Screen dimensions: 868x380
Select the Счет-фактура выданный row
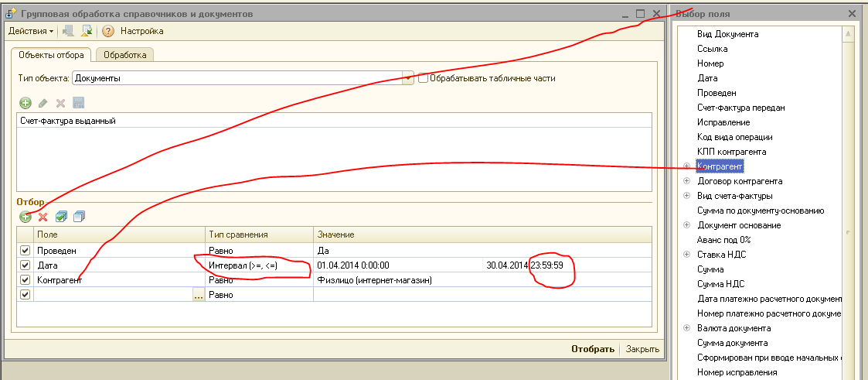[x=335, y=121]
